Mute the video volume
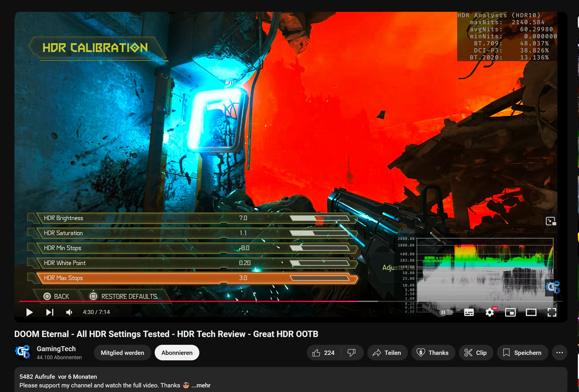 [x=69, y=312]
